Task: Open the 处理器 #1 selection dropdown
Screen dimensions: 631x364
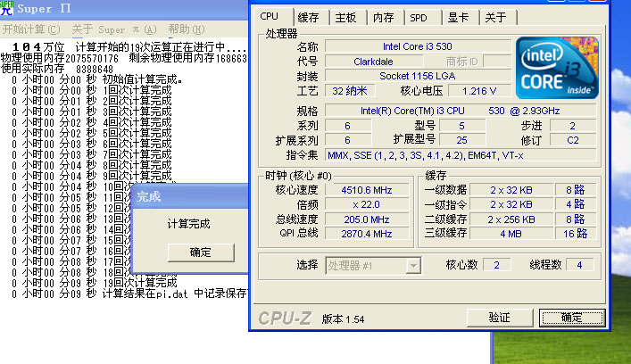Action: 373,266
